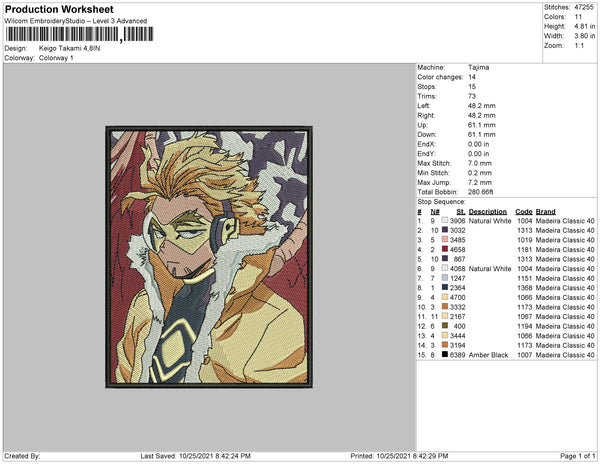
Task: Click the 'Code' column header
Action: pyautogui.click(x=523, y=212)
